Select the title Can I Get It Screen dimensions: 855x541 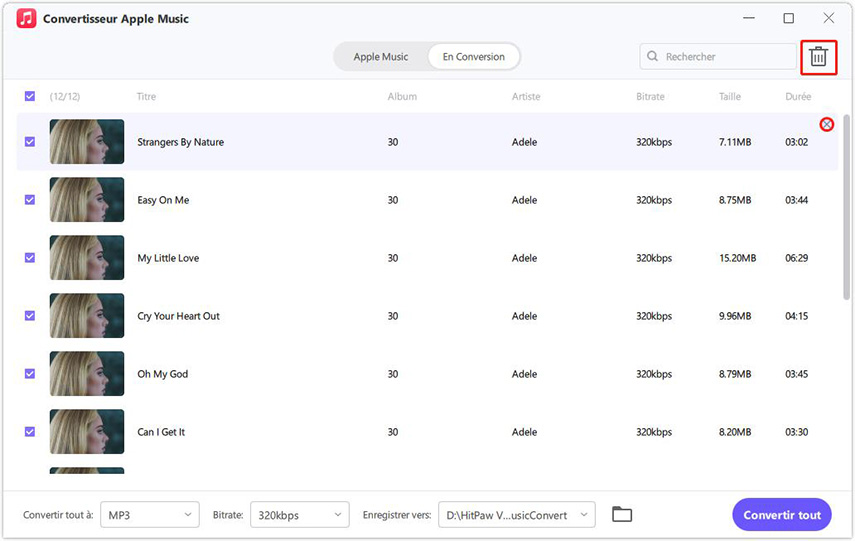pos(161,431)
